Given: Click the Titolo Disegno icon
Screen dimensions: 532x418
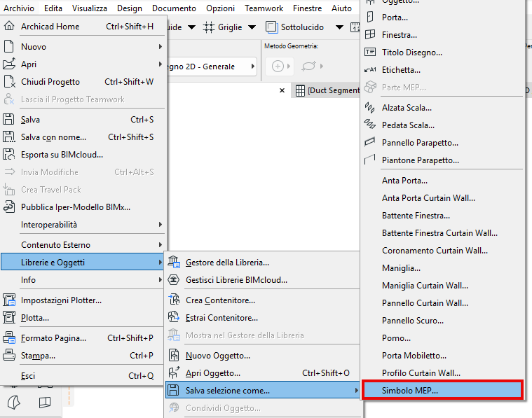Looking at the screenshot, I should pyautogui.click(x=370, y=52).
